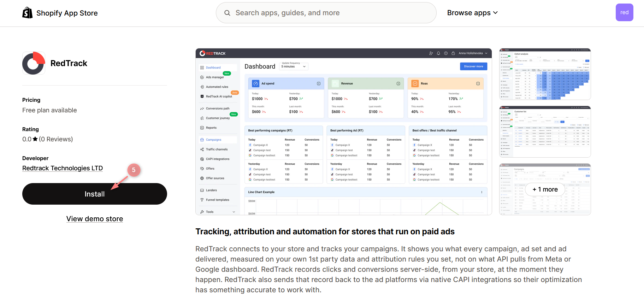Viewport: 644px width, 299px height.
Task: Open the purple 'red' account avatar
Action: [624, 12]
